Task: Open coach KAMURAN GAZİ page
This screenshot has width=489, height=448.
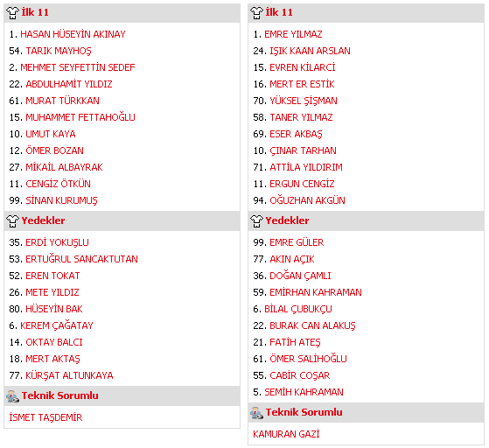Action: [x=286, y=434]
